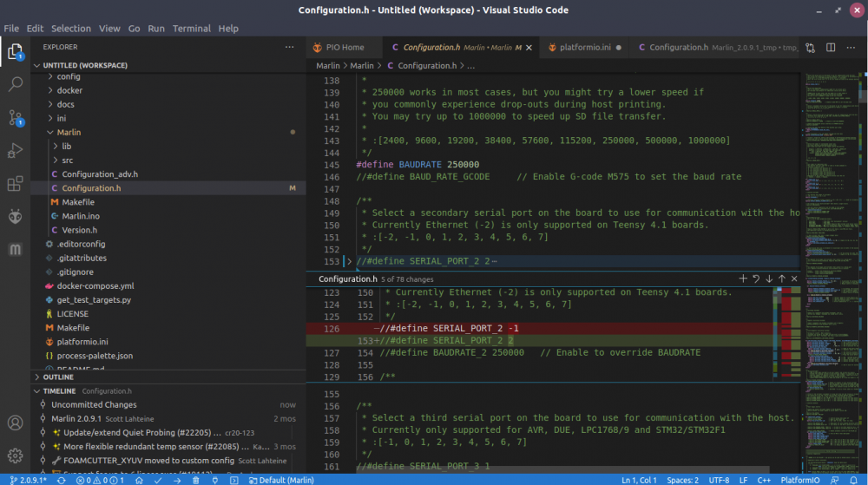Split the editor to the right
Viewport: 868px width, 485px height.
point(831,48)
